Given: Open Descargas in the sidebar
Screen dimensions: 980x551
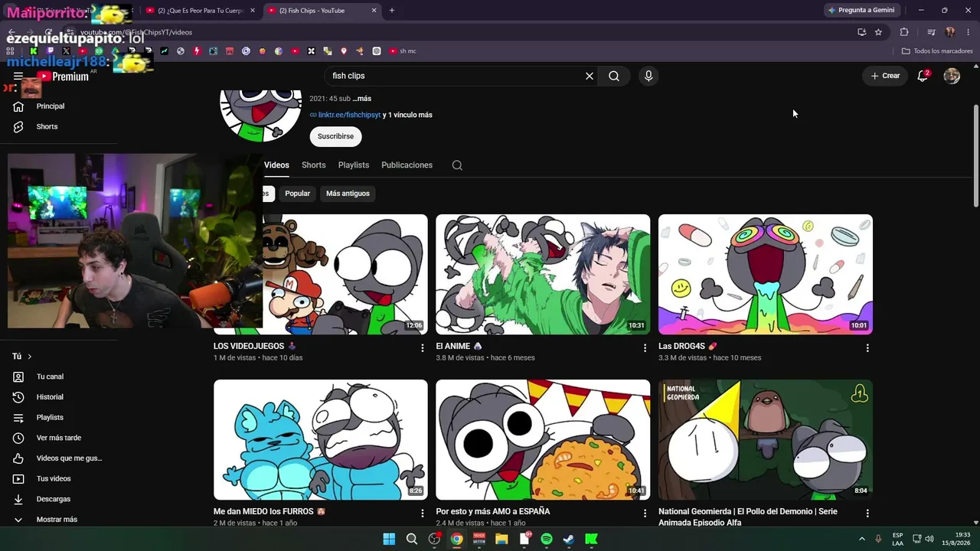Looking at the screenshot, I should pos(54,499).
